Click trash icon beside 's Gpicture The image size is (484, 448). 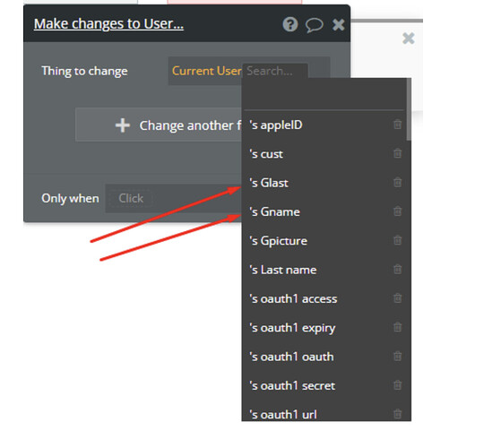click(398, 240)
